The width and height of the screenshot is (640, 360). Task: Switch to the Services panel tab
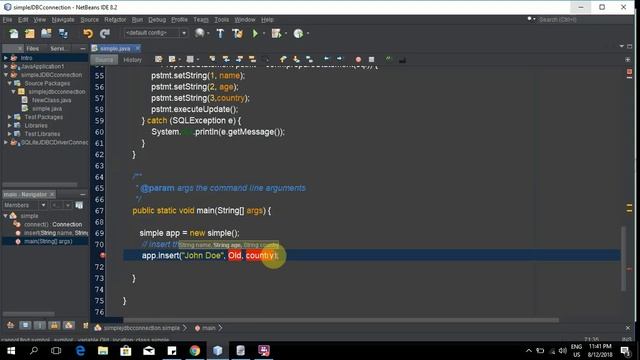tap(57, 49)
